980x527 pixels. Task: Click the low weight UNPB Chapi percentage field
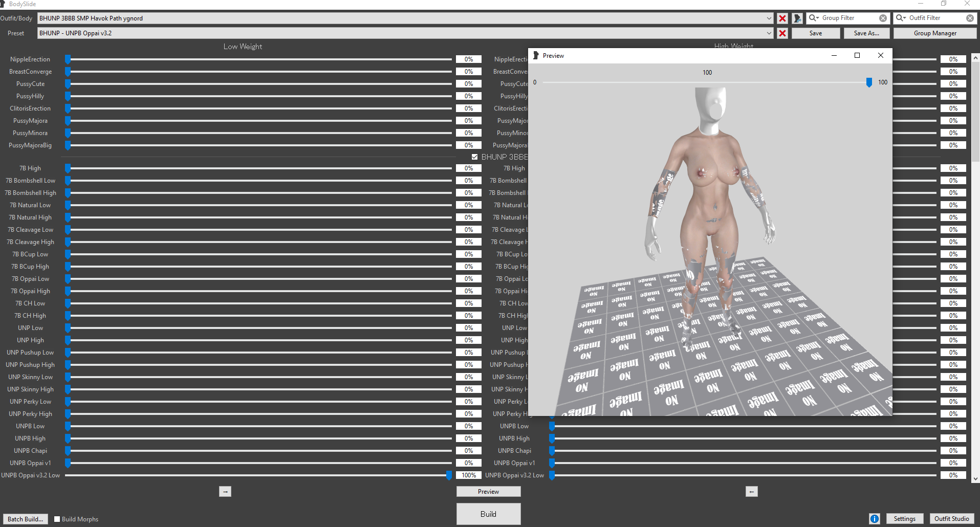coord(469,451)
